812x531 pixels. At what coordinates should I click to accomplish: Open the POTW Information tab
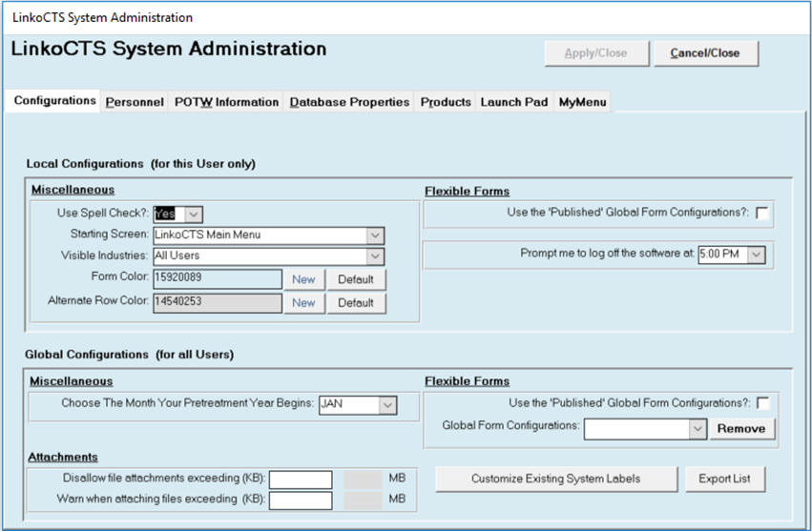226,102
